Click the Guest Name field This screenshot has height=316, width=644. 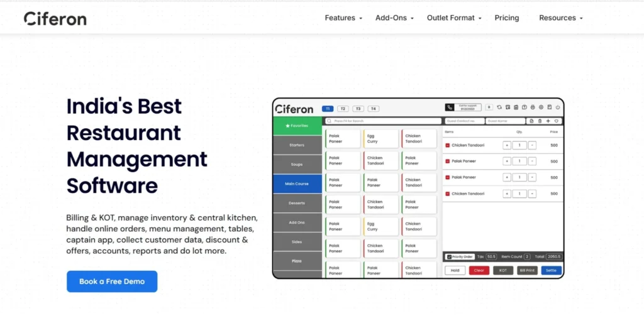click(505, 121)
